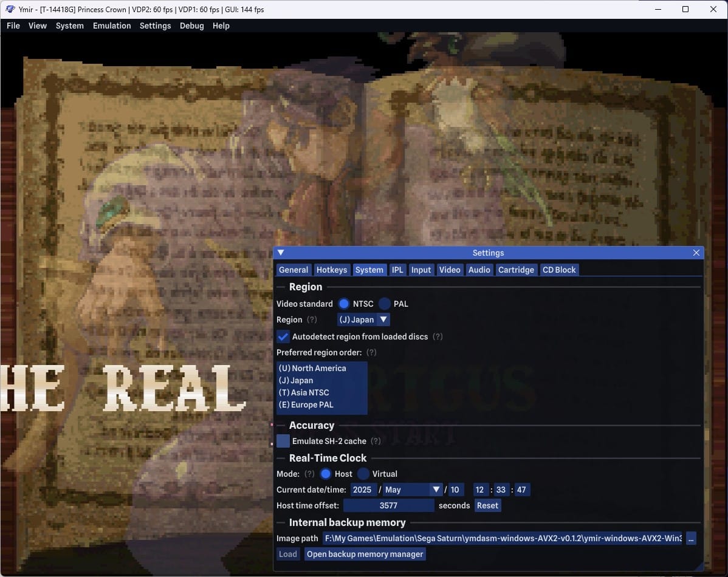The image size is (728, 577).
Task: Switch Real-Time Clock mode to Virtual
Action: pos(363,474)
